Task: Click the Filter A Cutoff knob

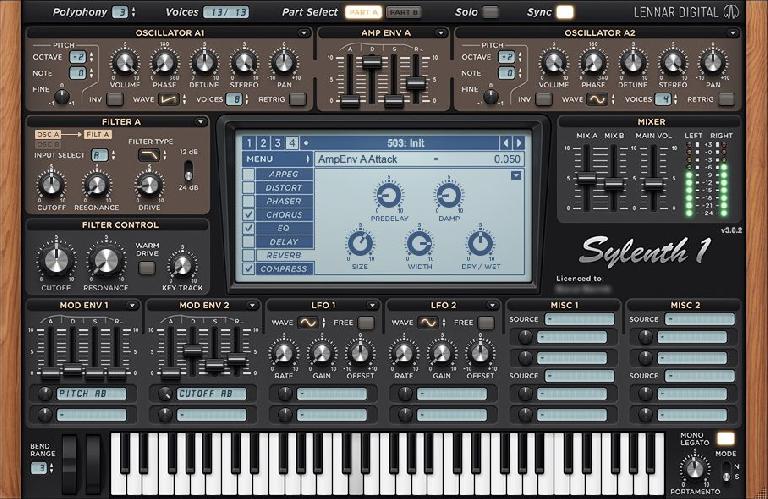Action: point(51,185)
